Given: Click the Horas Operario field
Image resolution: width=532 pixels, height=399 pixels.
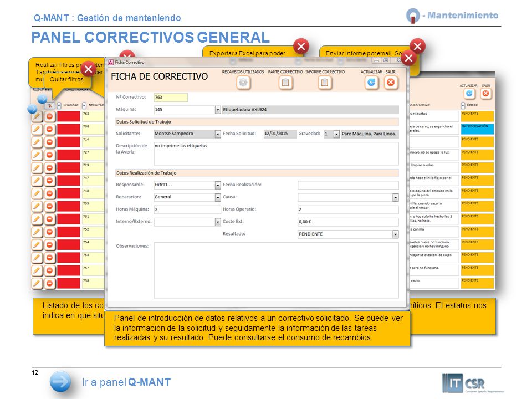Looking at the screenshot, I should (x=348, y=209).
